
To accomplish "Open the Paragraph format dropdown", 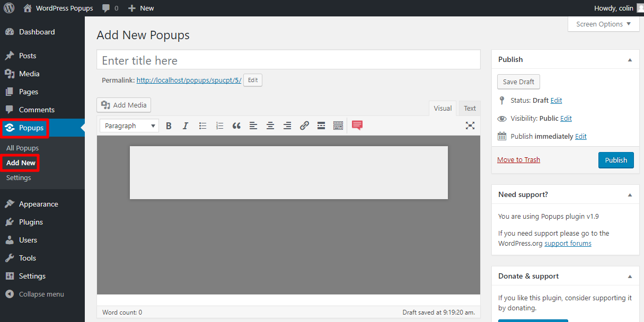I will tap(129, 126).
